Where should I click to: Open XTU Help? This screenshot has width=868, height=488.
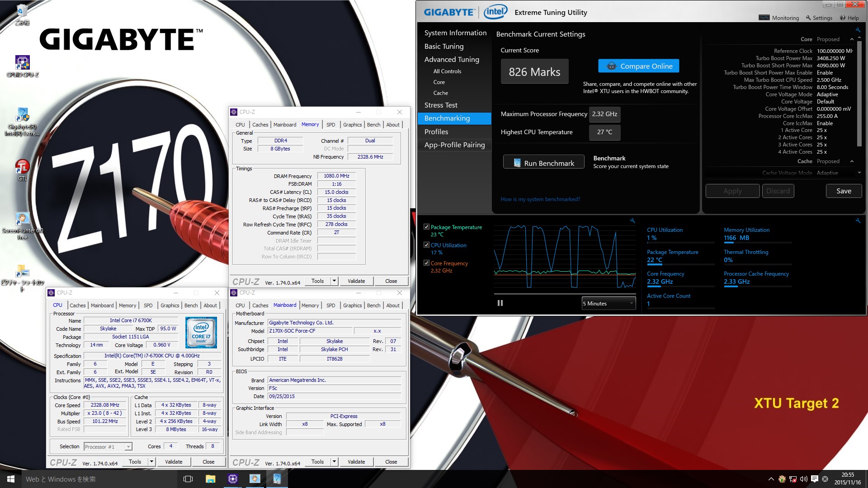[x=849, y=18]
